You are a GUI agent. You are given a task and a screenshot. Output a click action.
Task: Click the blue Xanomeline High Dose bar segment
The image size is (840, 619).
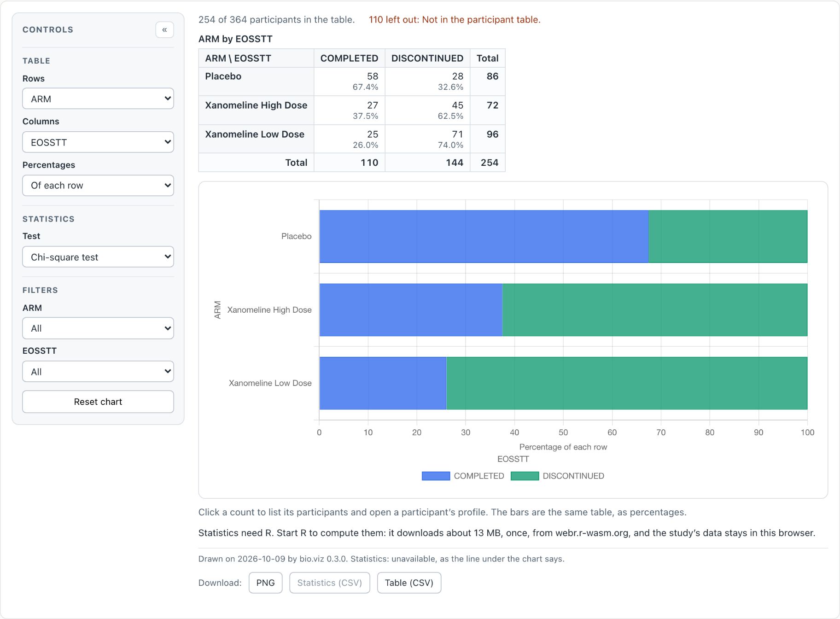[x=411, y=310]
